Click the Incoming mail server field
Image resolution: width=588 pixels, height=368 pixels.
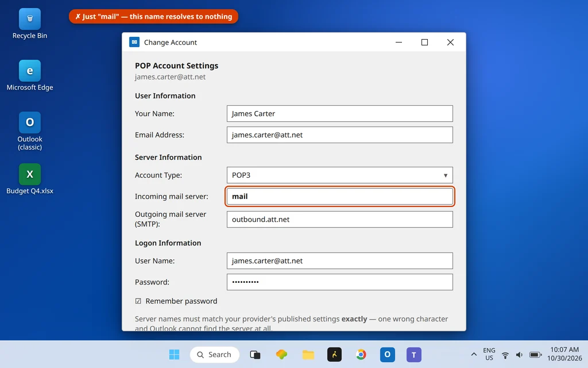click(340, 197)
